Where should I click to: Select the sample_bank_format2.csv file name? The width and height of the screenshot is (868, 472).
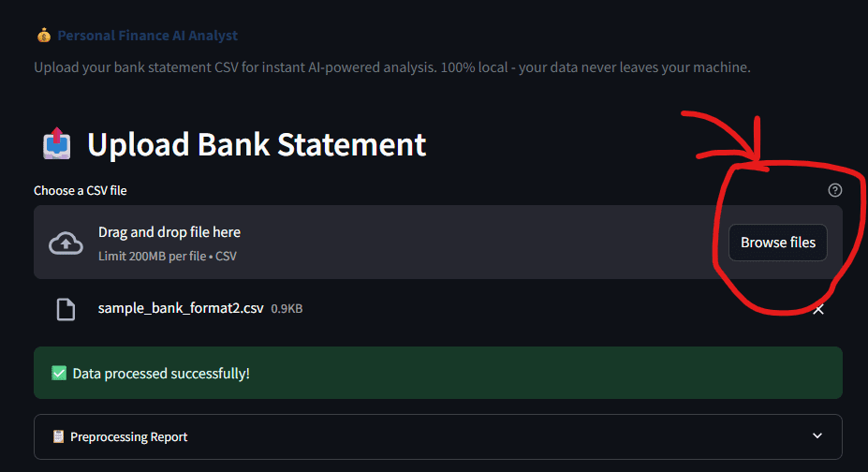[x=181, y=308]
